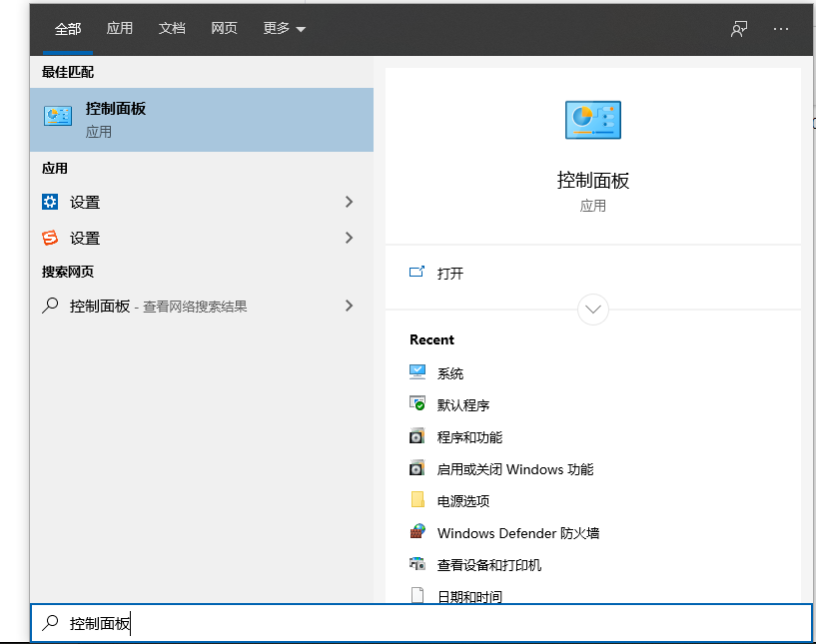Switch to the 应用 tab
Viewport: 816px width, 644px height.
click(x=120, y=29)
